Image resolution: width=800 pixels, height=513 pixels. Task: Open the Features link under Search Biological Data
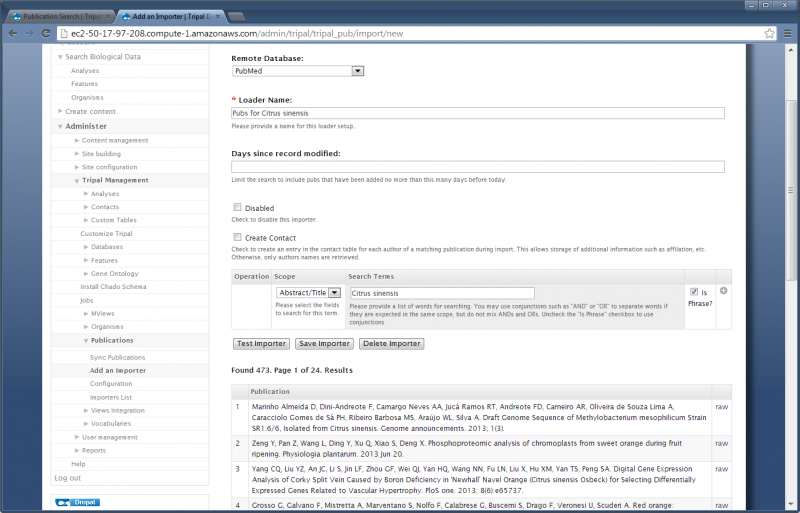(x=84, y=84)
